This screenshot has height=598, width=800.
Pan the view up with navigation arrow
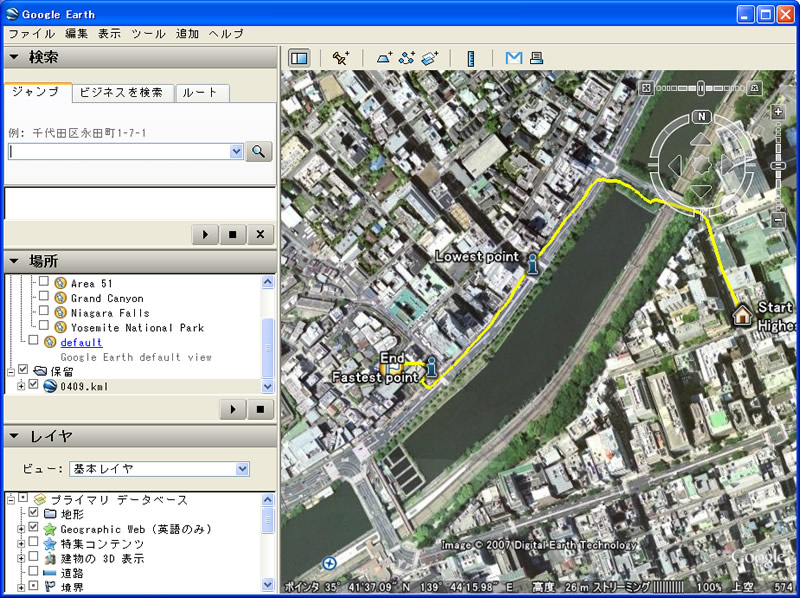click(x=702, y=138)
